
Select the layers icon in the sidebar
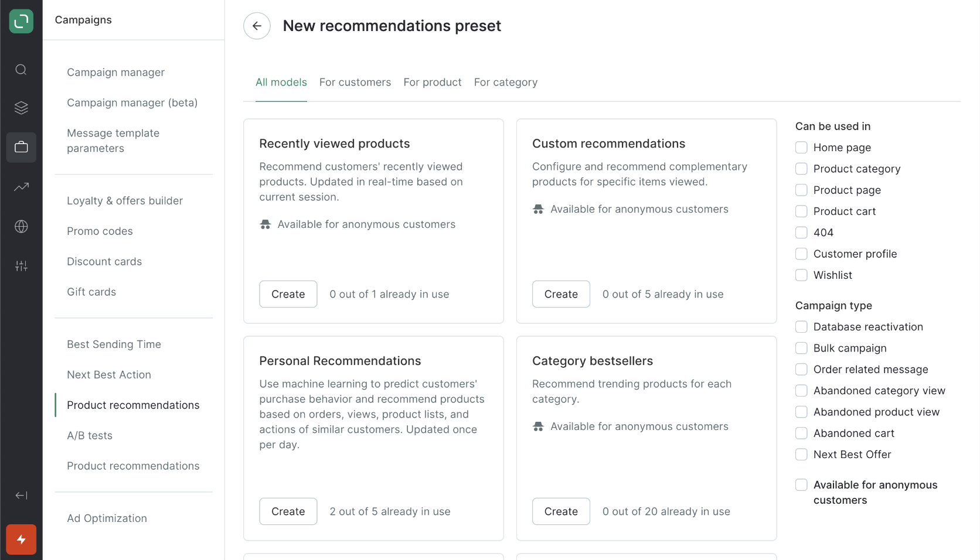(x=21, y=108)
